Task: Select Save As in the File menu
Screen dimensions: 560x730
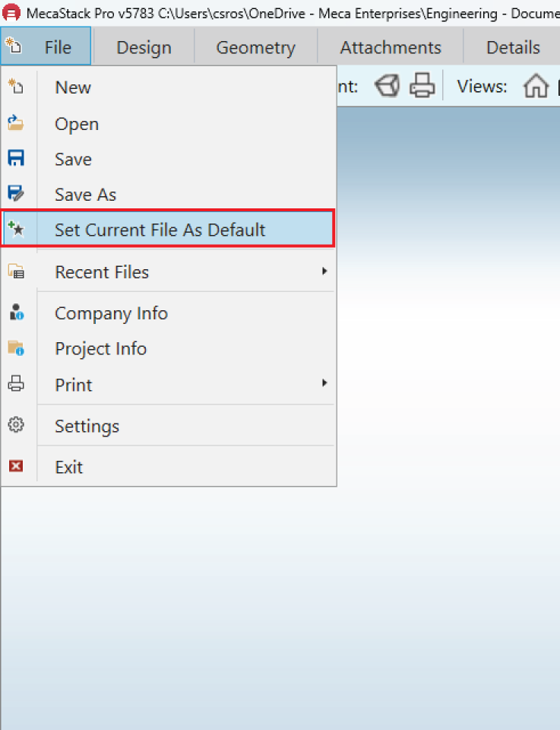Action: [x=169, y=194]
